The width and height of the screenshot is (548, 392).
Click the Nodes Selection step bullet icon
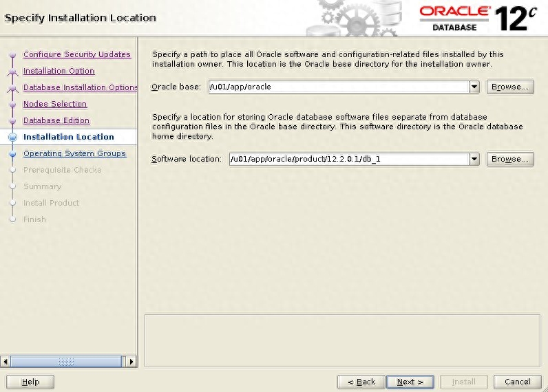12,105
